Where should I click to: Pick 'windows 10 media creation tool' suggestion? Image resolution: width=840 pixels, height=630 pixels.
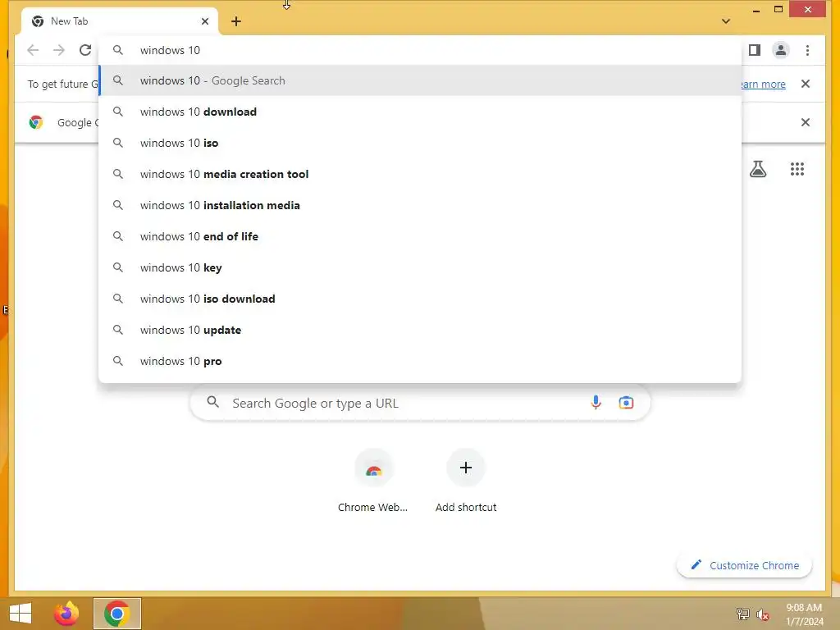click(420, 174)
